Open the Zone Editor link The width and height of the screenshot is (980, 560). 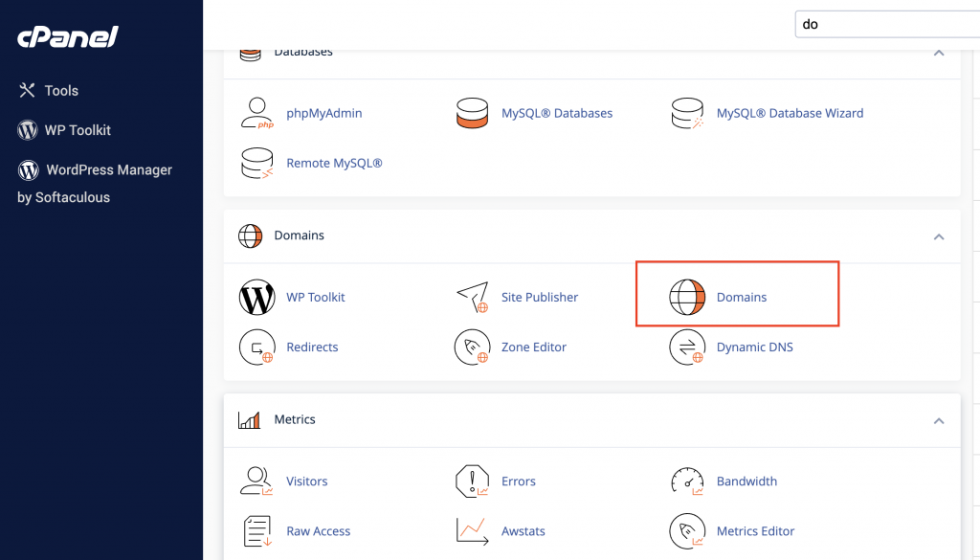(534, 347)
